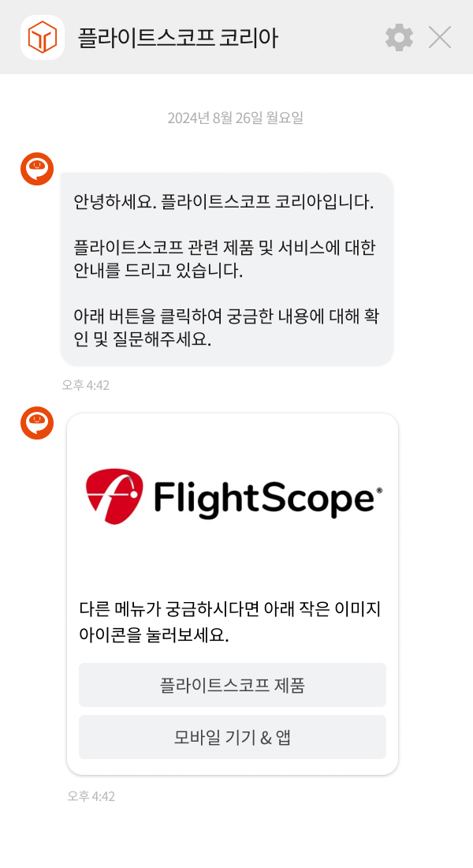
Task: Click the header title 플라이트스코프 코리아
Action: click(x=177, y=38)
